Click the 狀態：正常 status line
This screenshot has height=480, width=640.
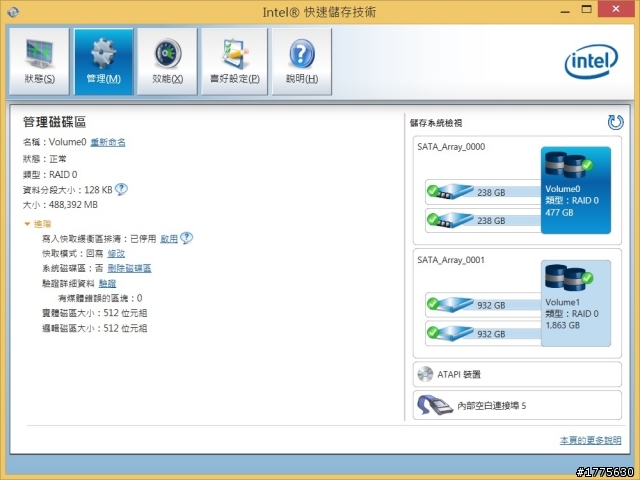44,159
